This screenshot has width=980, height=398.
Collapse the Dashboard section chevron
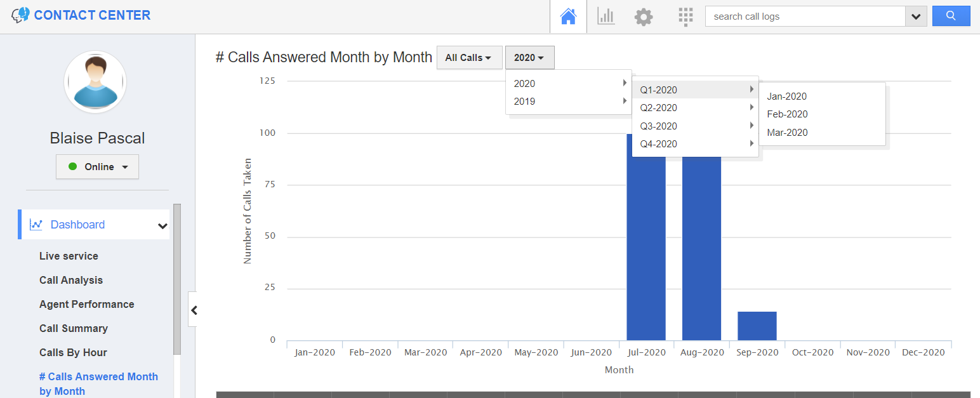(163, 225)
